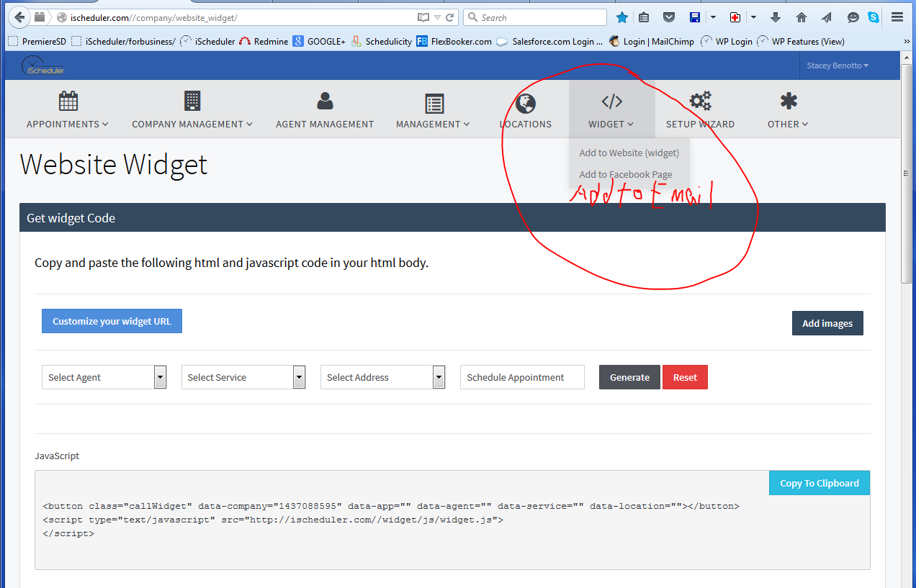Click the page vertical scrollbar thumb
The image size is (916, 588).
coord(907,173)
